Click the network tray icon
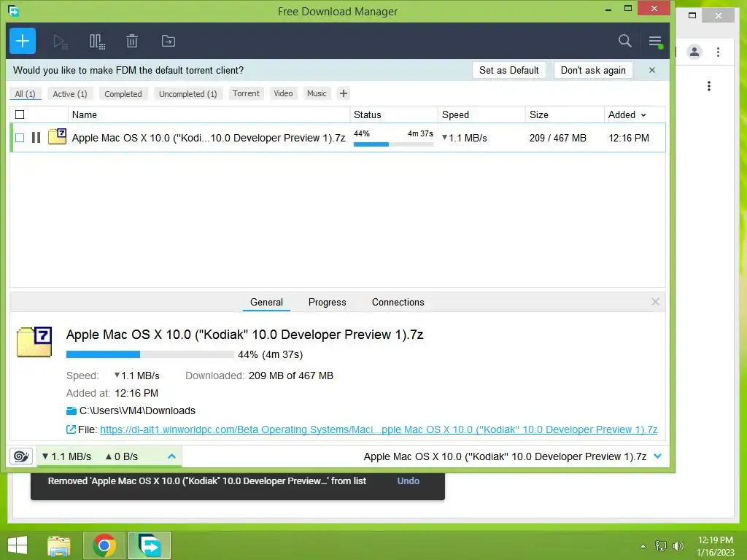This screenshot has height=560, width=747. [661, 546]
